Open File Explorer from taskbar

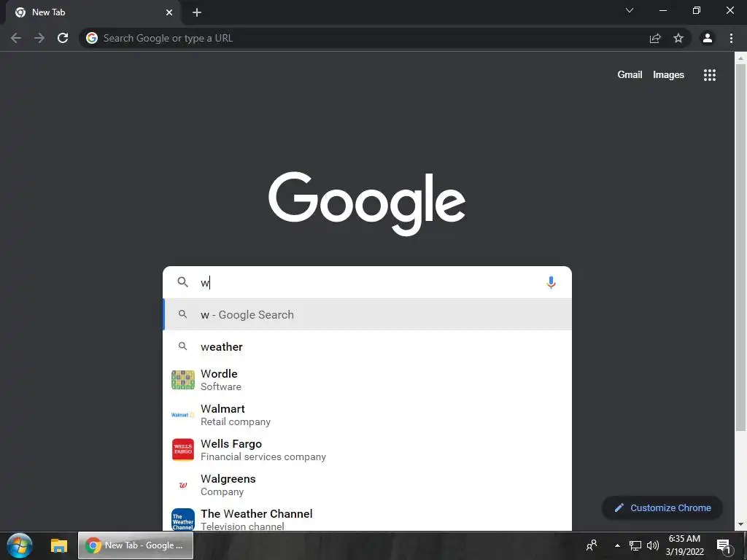click(x=59, y=545)
